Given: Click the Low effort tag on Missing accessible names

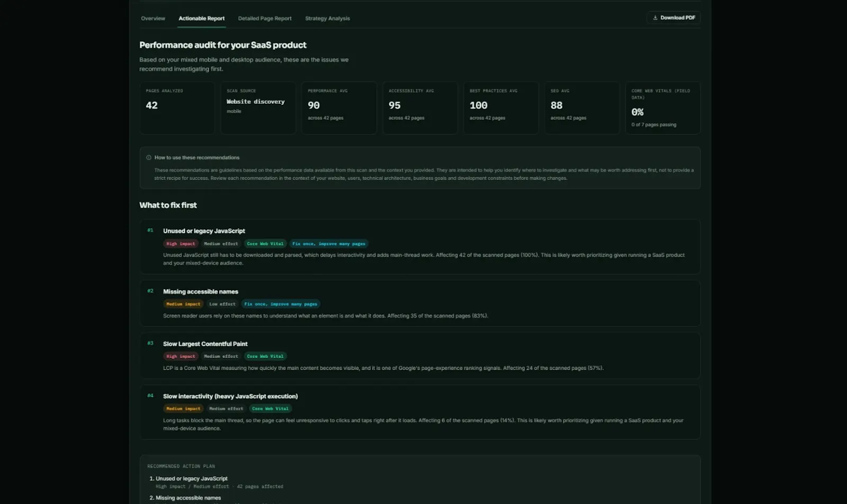Looking at the screenshot, I should 222,304.
